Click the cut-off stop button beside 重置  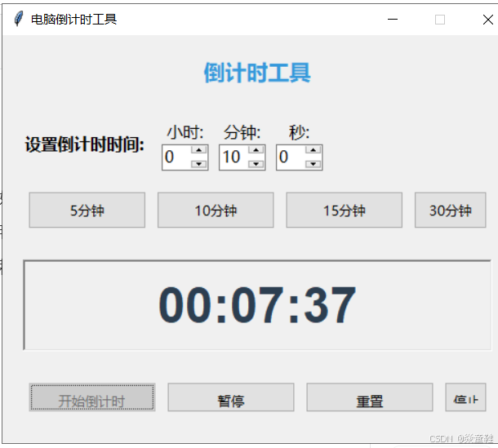[x=465, y=397]
